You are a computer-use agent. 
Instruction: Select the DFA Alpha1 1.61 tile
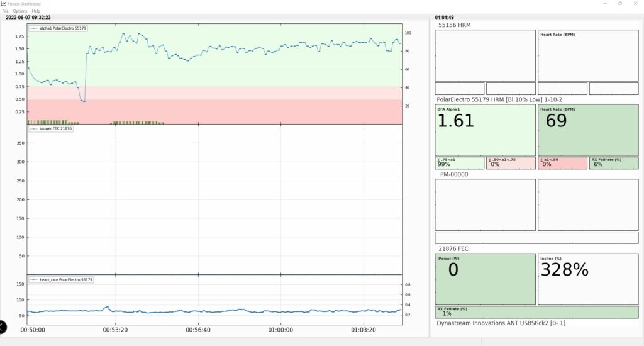[x=485, y=130]
